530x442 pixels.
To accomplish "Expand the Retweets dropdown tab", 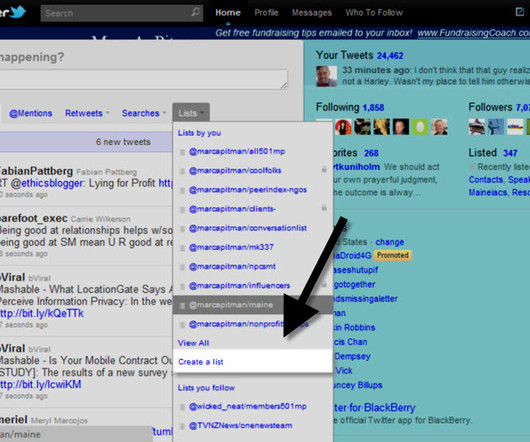I will (x=87, y=113).
